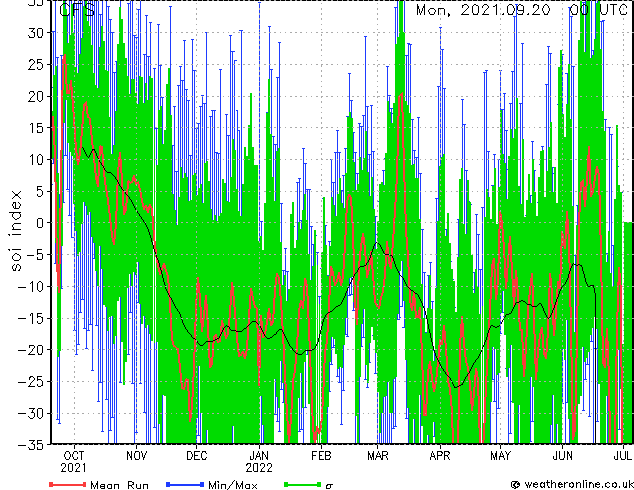Viewport: 634px width, 490px height.
Task: Click the 'JUL' month axis label
Action: pos(622,456)
